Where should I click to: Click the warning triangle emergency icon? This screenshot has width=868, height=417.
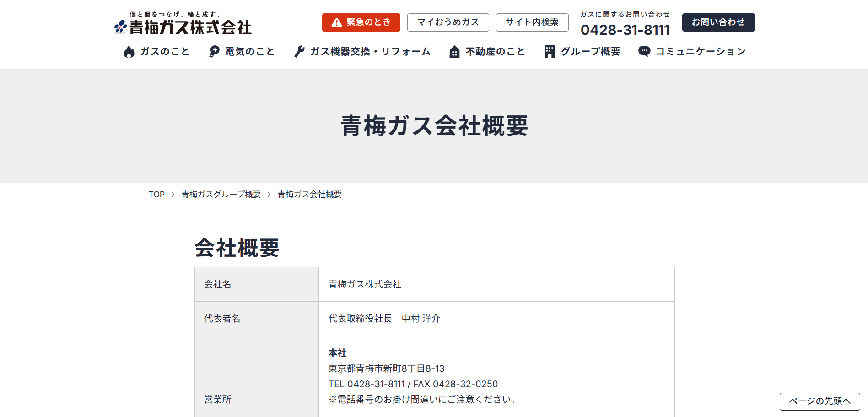click(337, 22)
